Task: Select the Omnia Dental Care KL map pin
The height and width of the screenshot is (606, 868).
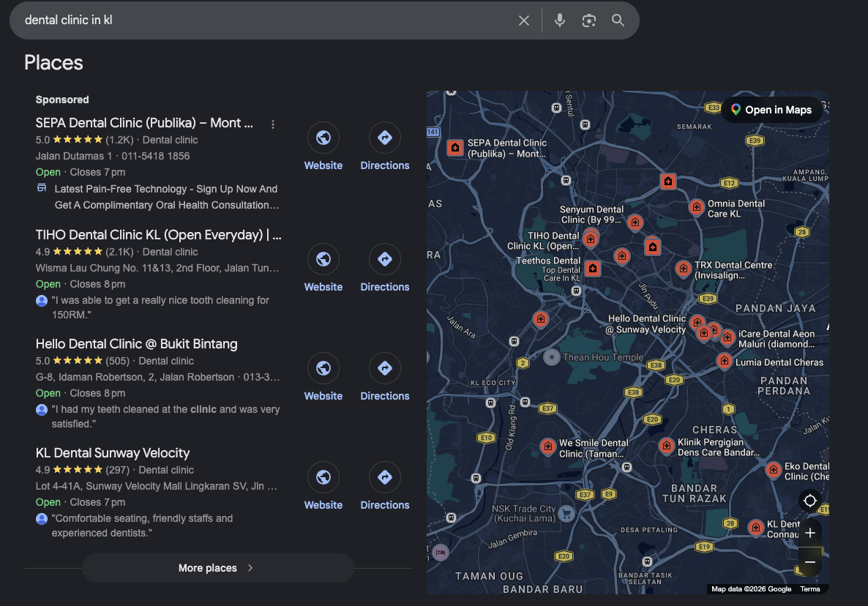Action: (x=697, y=207)
